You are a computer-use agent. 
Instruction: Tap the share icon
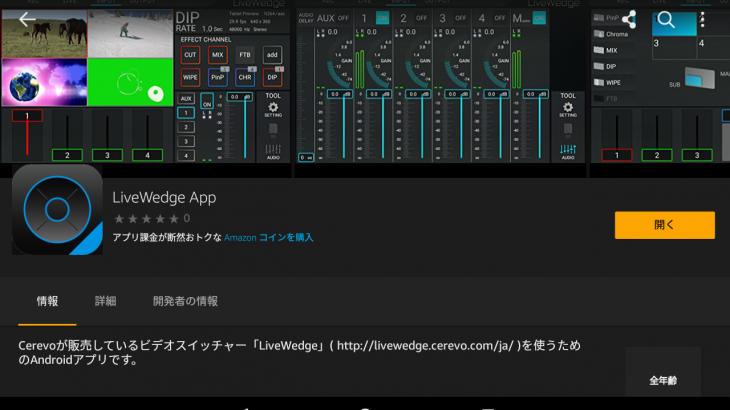click(629, 20)
